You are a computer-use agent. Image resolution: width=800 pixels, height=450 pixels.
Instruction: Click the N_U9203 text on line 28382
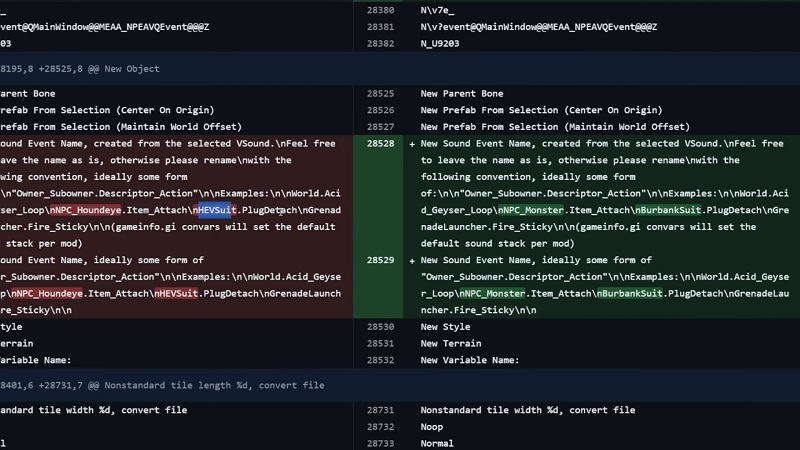coord(443,43)
